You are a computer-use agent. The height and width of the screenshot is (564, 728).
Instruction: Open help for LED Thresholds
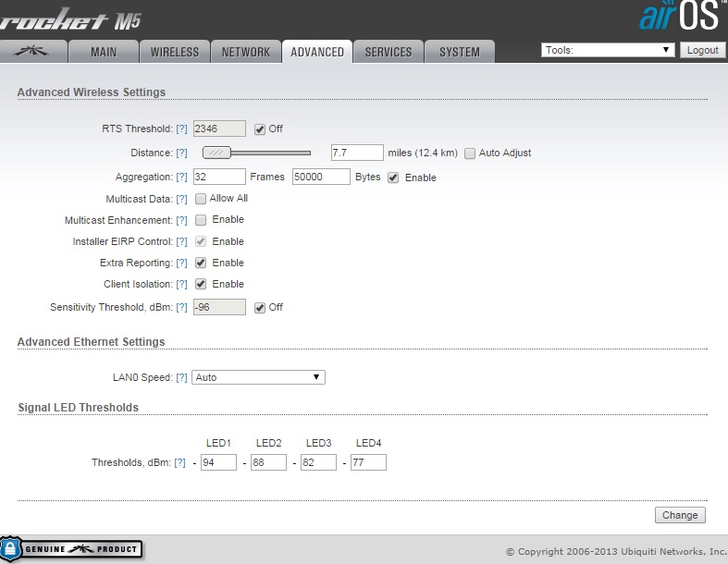click(x=179, y=463)
